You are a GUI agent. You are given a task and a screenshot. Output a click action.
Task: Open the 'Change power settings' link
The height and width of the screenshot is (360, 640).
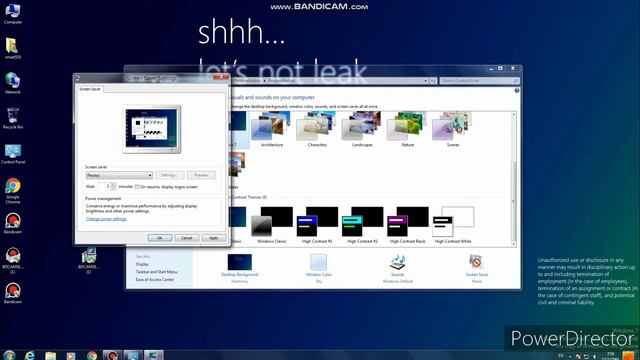[x=106, y=219]
